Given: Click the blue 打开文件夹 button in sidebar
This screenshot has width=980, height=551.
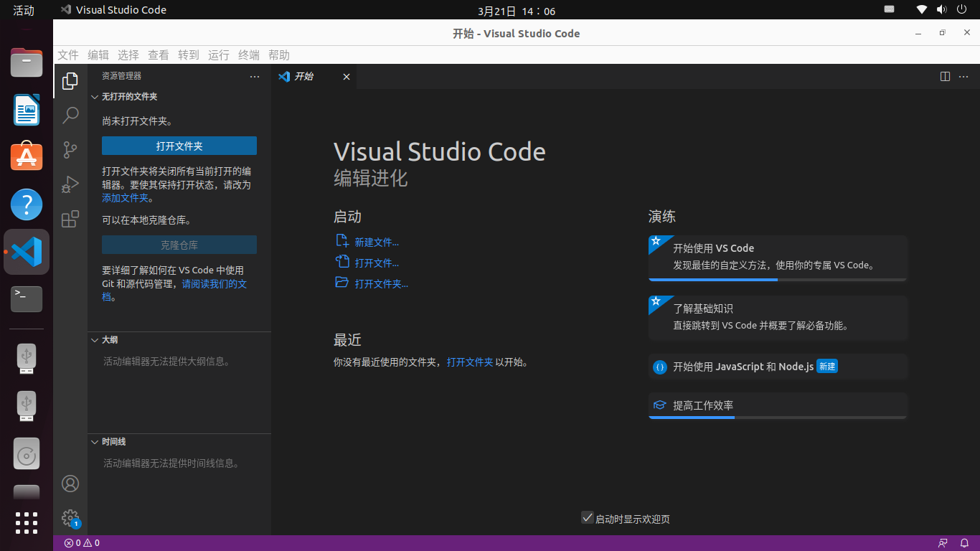Looking at the screenshot, I should pyautogui.click(x=179, y=146).
